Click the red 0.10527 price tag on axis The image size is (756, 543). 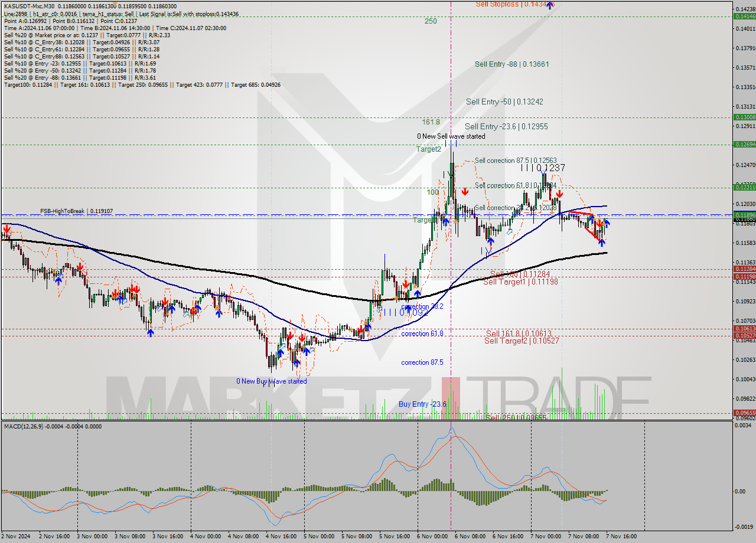coord(744,336)
